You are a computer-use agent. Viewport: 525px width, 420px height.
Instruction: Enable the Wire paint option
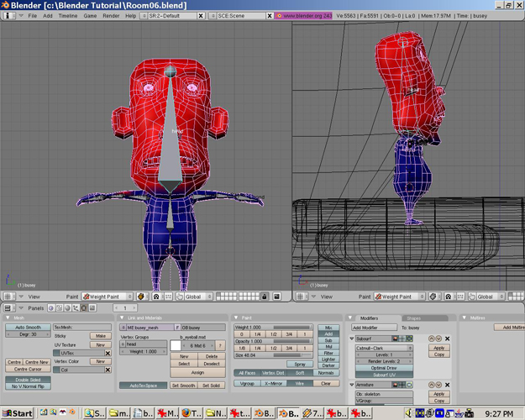click(299, 383)
